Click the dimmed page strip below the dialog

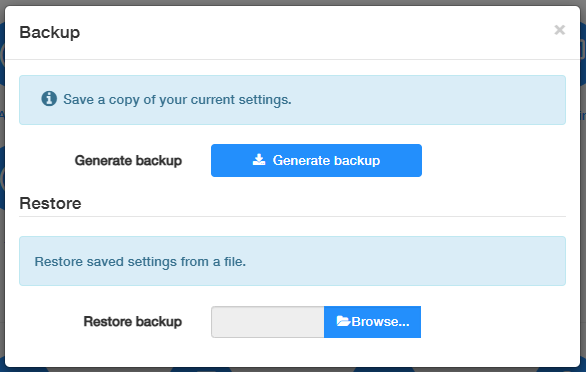[293, 370]
